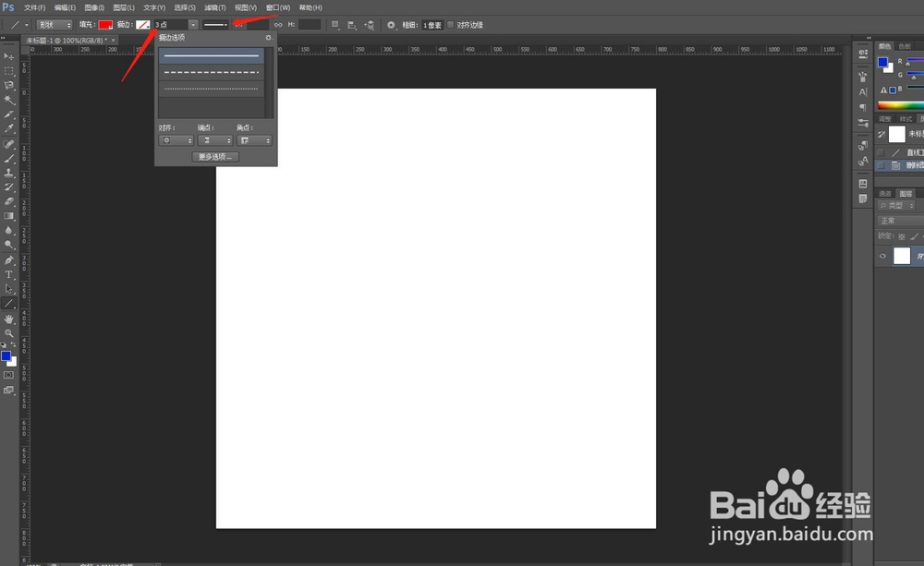Open tool mode 形状 dropdown
Viewport: 924px width, 566px height.
55,25
